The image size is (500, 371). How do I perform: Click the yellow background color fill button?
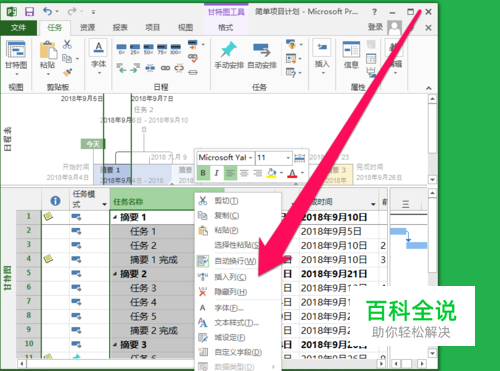272,173
